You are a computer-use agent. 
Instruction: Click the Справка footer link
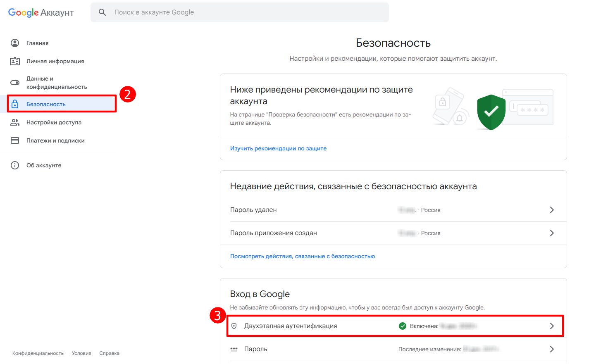(x=110, y=353)
